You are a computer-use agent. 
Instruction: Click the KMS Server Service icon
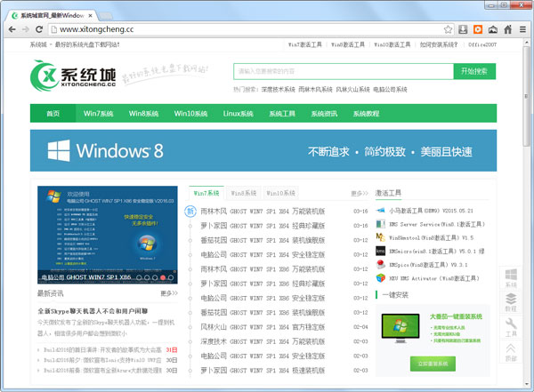tap(380, 224)
